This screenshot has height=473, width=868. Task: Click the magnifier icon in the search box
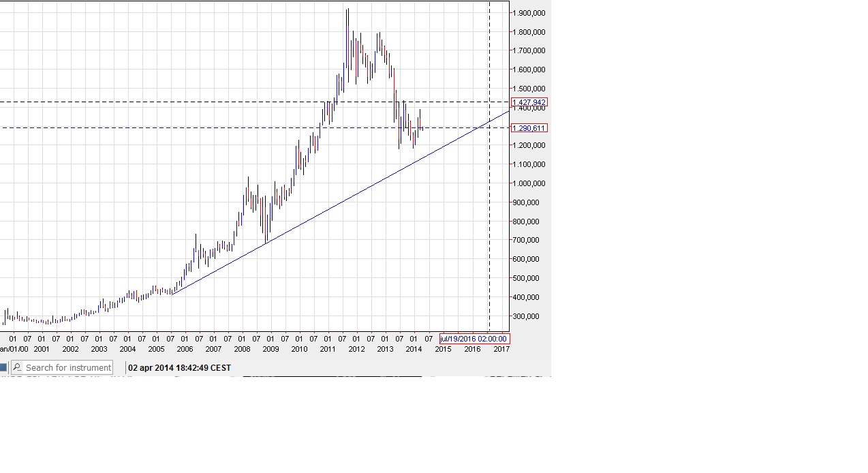pos(17,367)
